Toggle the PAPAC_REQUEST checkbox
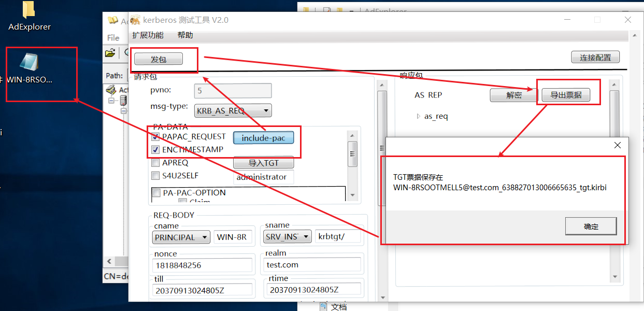Image resolution: width=644 pixels, height=311 pixels. tap(155, 137)
